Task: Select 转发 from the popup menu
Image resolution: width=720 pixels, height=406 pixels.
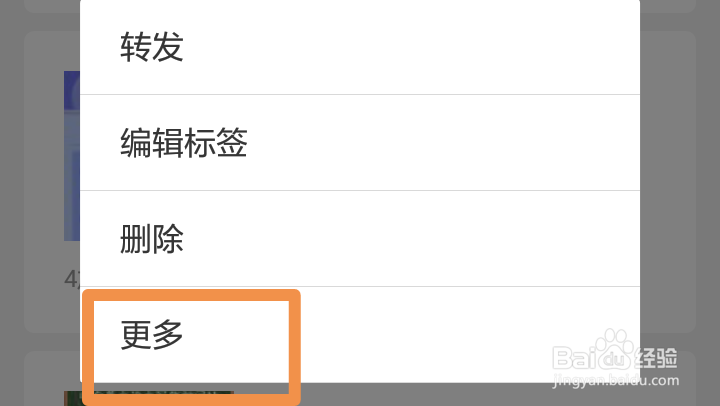Action: pos(152,47)
